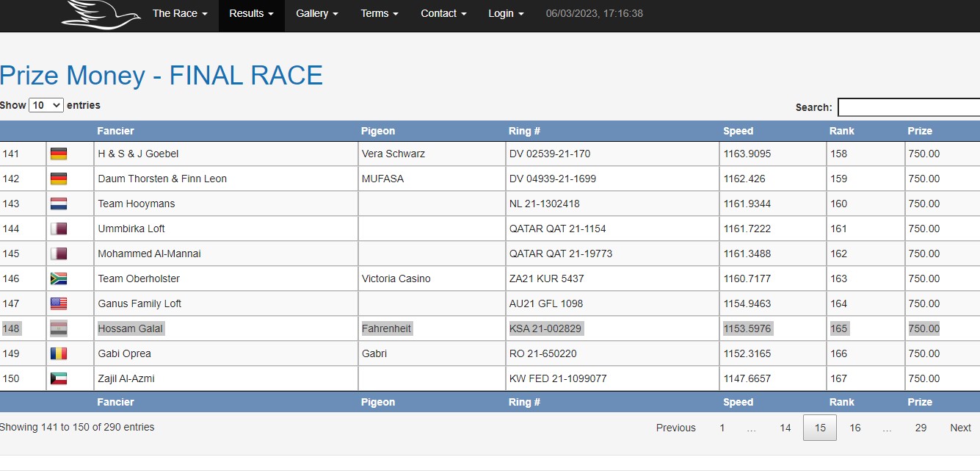Open the Terms dropdown
Image resolution: width=980 pixels, height=471 pixels.
pyautogui.click(x=378, y=12)
